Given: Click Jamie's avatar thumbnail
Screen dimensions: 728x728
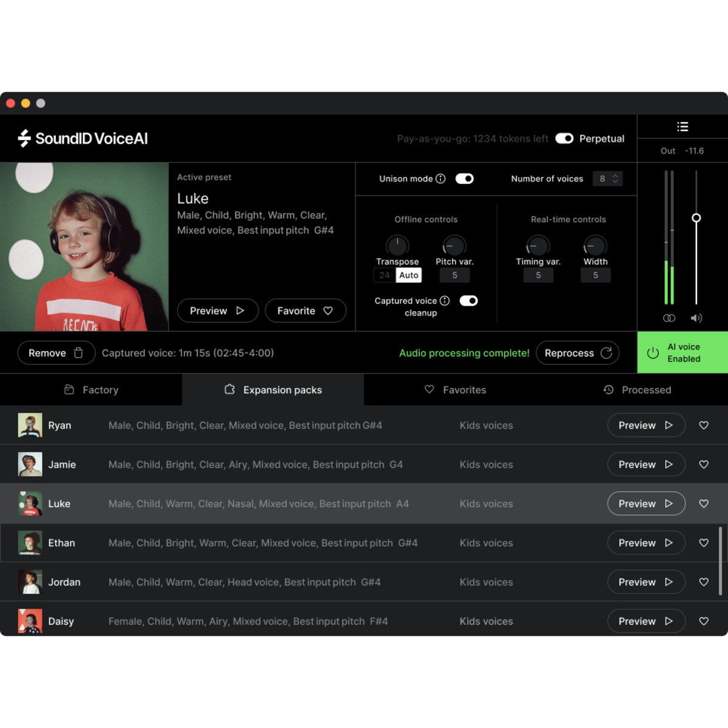Looking at the screenshot, I should (30, 464).
